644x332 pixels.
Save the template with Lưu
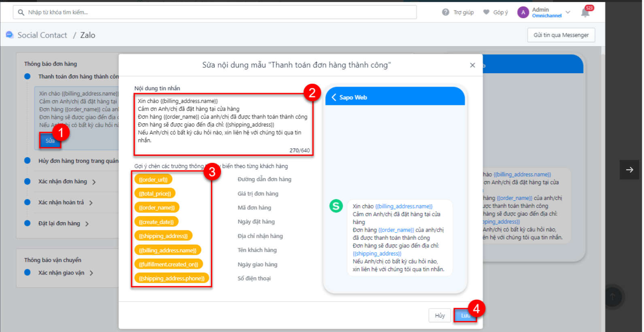(465, 315)
